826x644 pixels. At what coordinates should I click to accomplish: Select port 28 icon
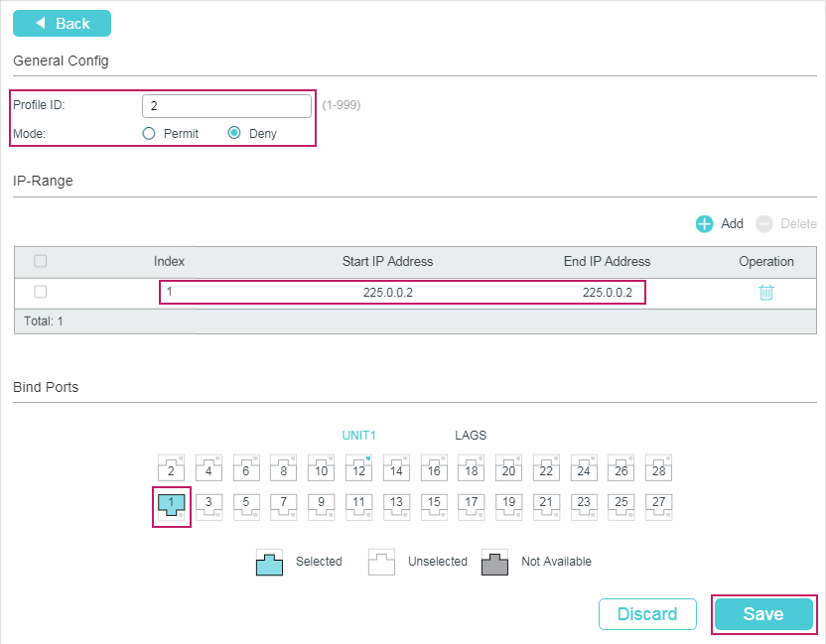(657, 467)
